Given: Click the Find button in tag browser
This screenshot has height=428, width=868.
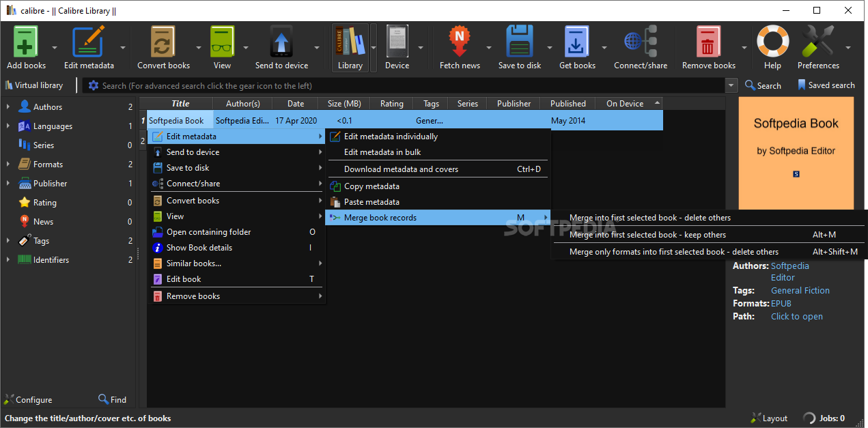Looking at the screenshot, I should (113, 400).
